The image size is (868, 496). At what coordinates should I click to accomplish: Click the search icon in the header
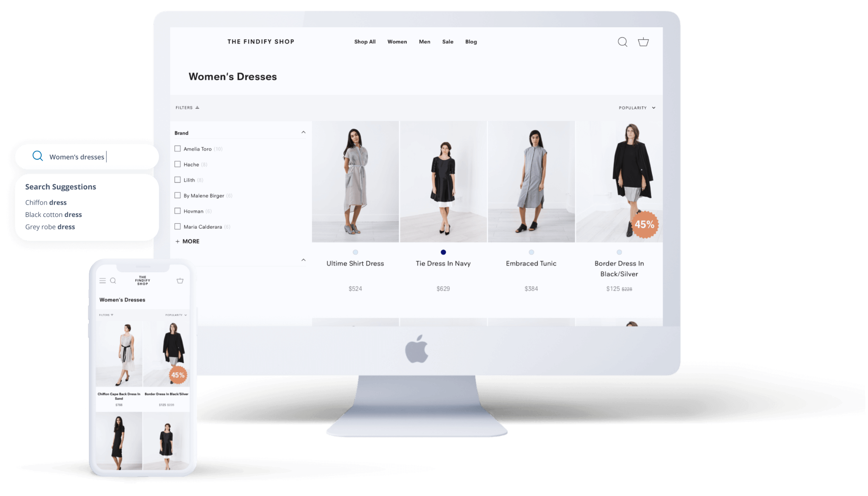pos(623,42)
